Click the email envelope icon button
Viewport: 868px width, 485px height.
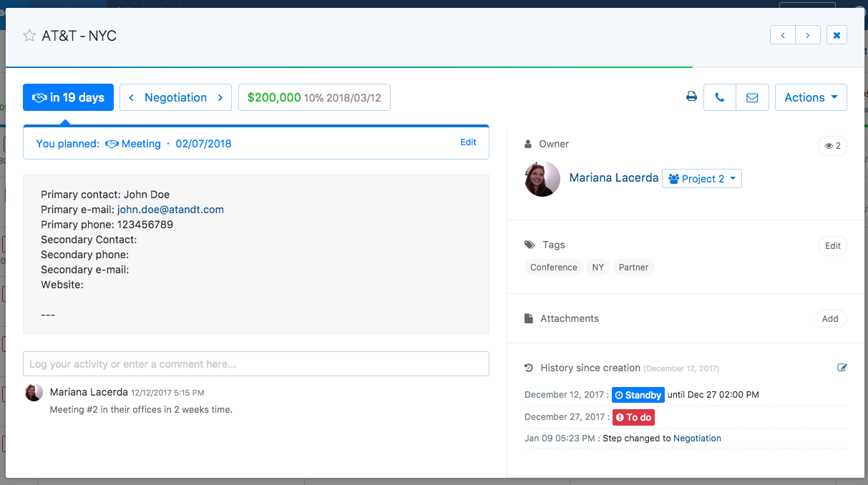coord(752,98)
